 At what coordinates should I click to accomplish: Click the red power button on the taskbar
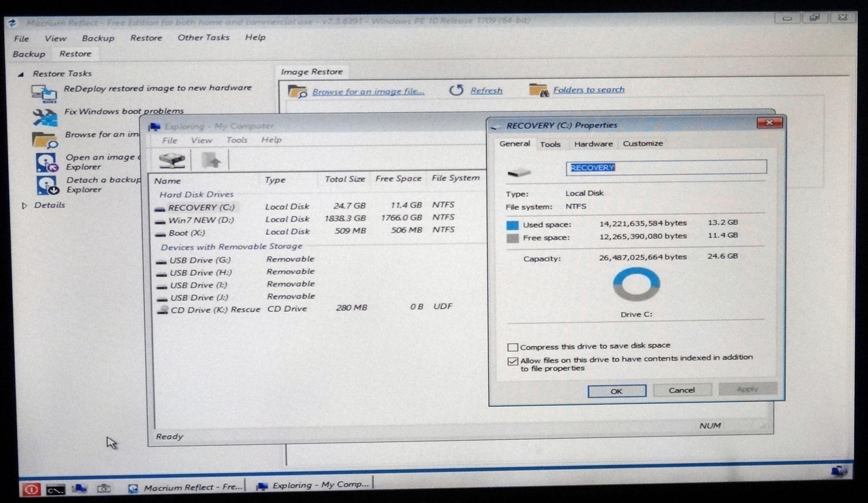point(31,488)
